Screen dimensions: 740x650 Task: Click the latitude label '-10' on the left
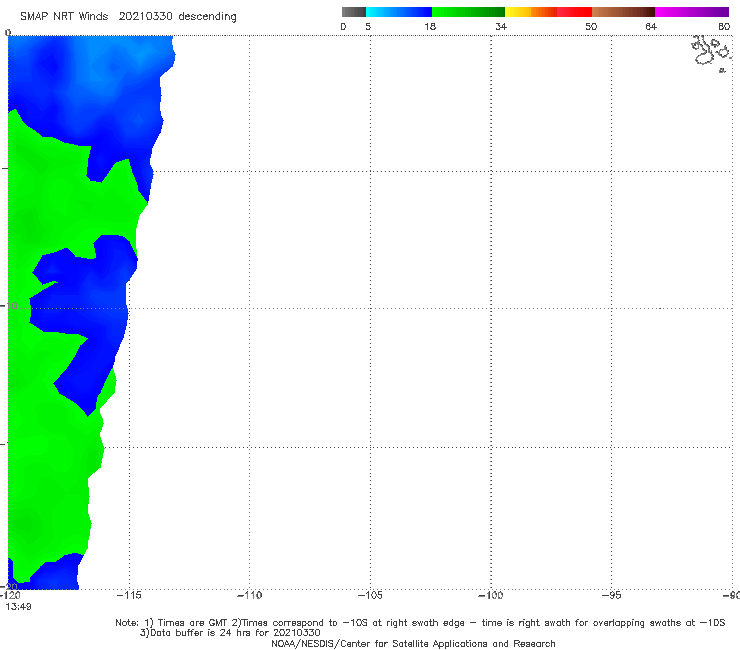click(x=9, y=306)
